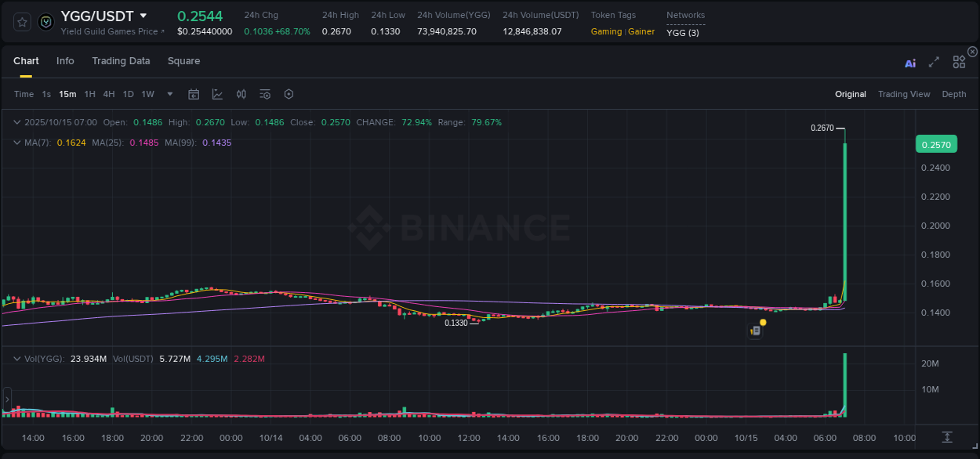Click the YGG token badge icon
The image size is (980, 459).
45,21
